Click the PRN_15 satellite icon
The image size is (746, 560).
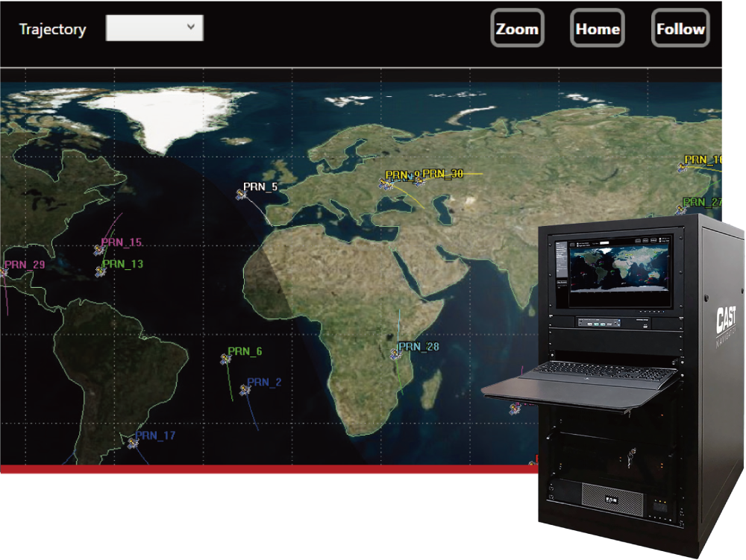(99, 251)
